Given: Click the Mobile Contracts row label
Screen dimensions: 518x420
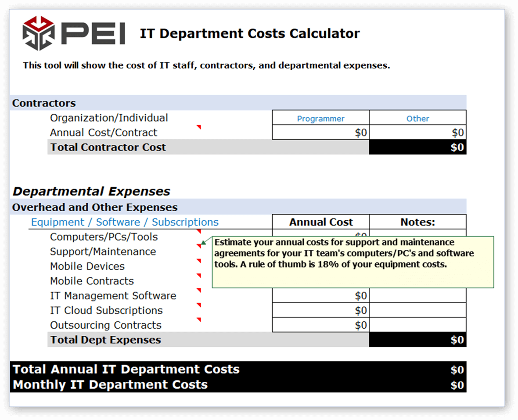Looking at the screenshot, I should pos(92,281).
